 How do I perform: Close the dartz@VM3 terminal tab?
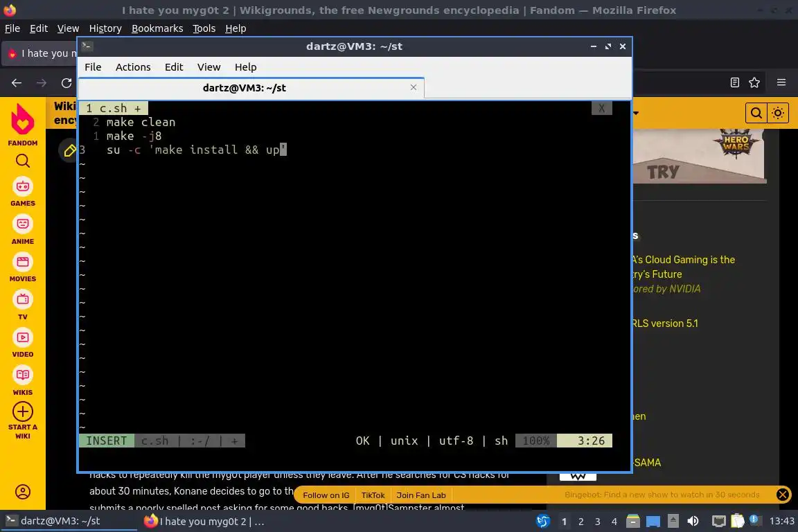(x=414, y=87)
